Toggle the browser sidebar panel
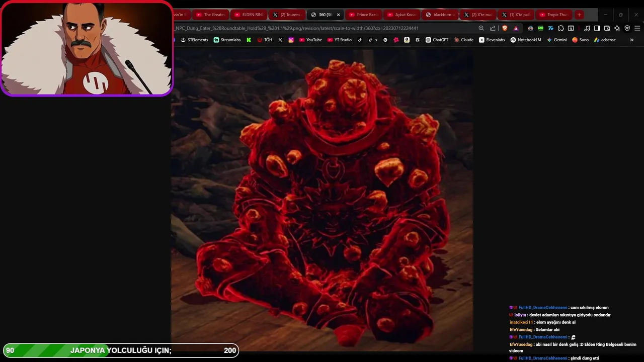 [597, 28]
